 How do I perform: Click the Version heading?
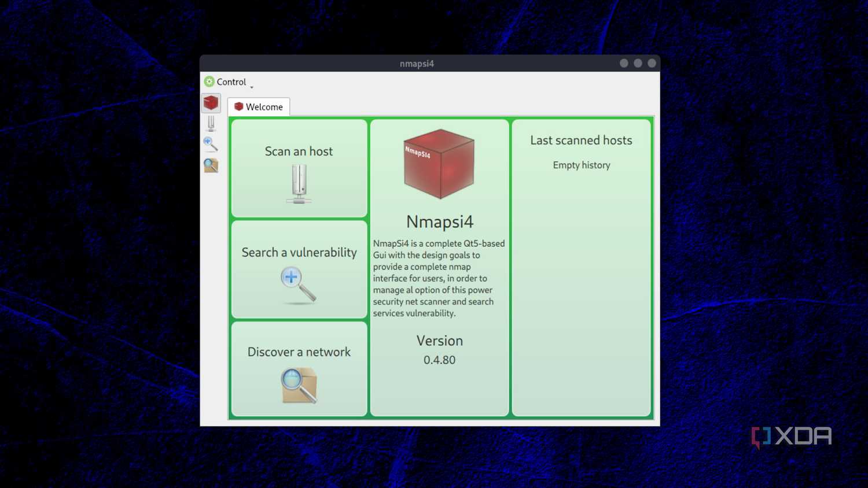(440, 341)
